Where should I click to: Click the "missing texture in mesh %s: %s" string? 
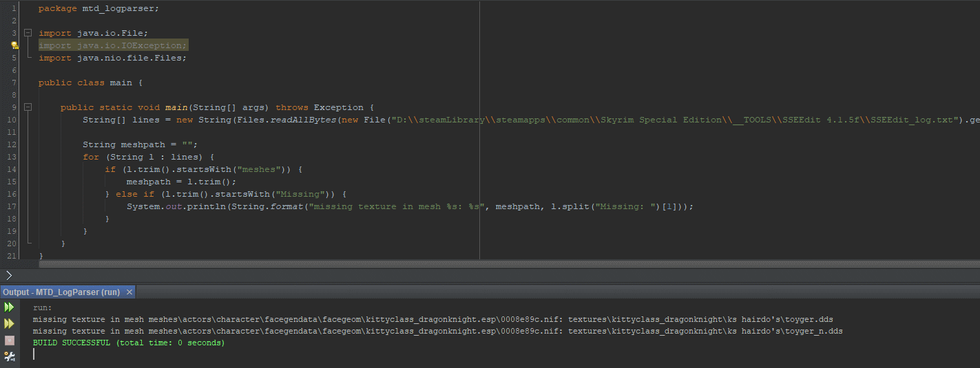(x=397, y=206)
